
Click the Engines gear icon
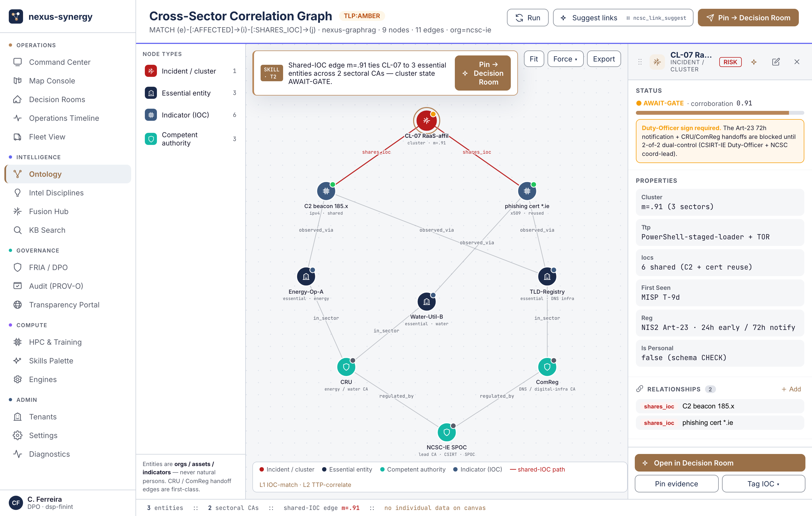(x=18, y=379)
